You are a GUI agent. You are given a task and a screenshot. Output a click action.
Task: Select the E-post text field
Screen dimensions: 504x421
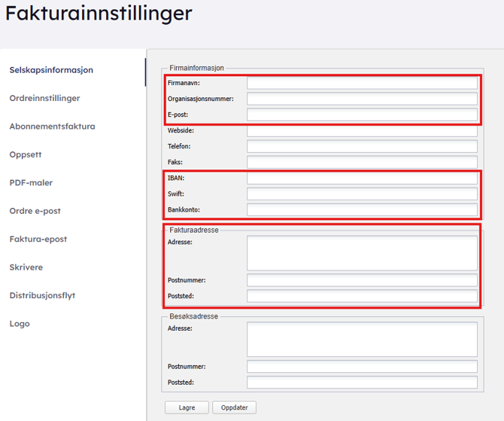(x=362, y=114)
